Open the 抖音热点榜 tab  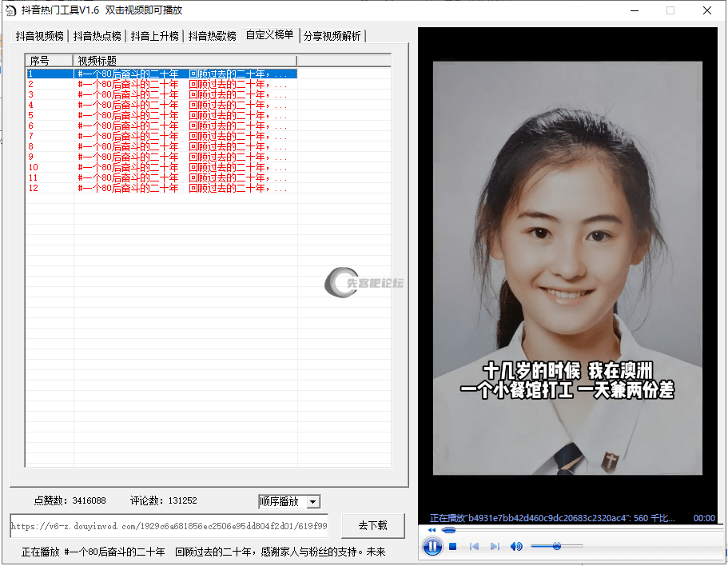click(97, 36)
